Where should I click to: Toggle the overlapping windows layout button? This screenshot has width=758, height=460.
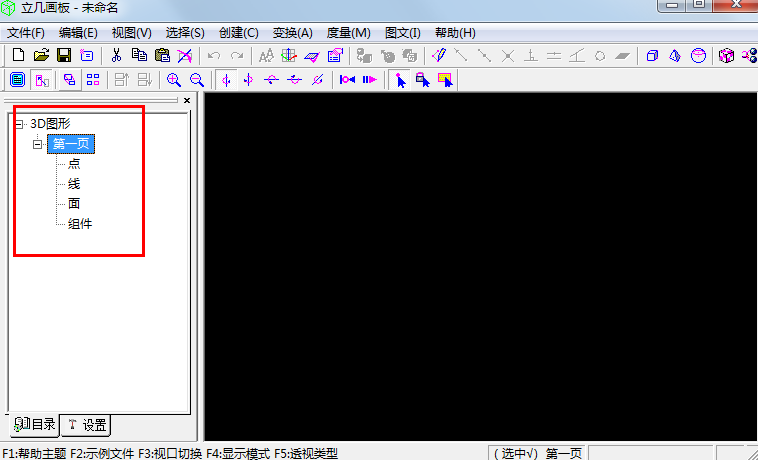tap(70, 80)
